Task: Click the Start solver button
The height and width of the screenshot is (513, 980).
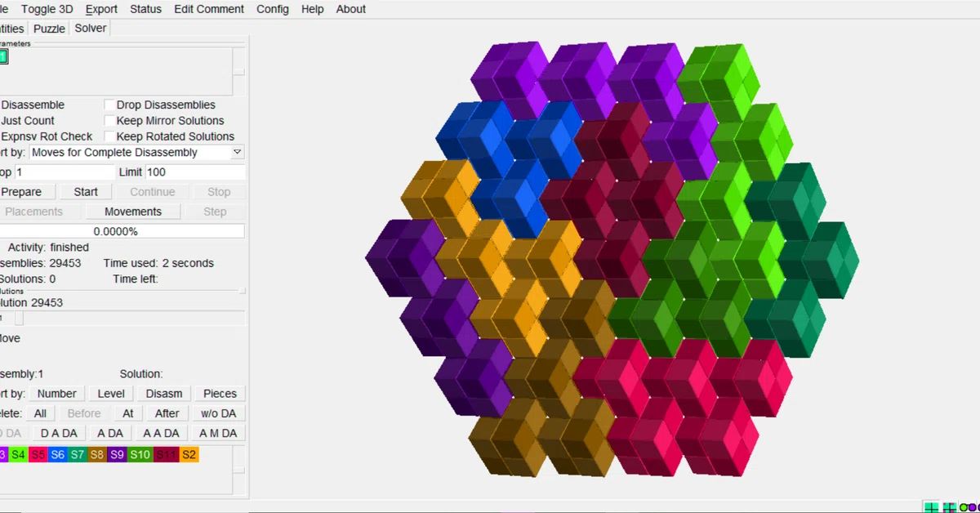Action: [86, 192]
